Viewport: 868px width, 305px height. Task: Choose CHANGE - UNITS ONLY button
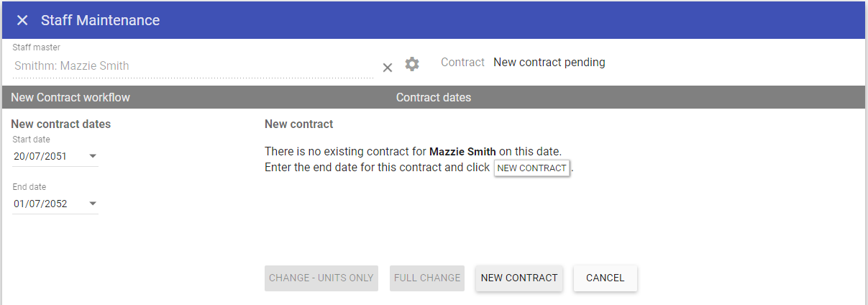(x=321, y=278)
